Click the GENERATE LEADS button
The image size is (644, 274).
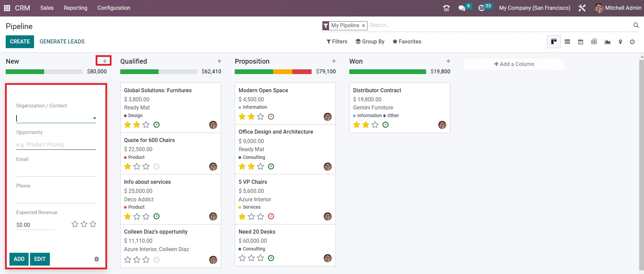[x=62, y=41]
